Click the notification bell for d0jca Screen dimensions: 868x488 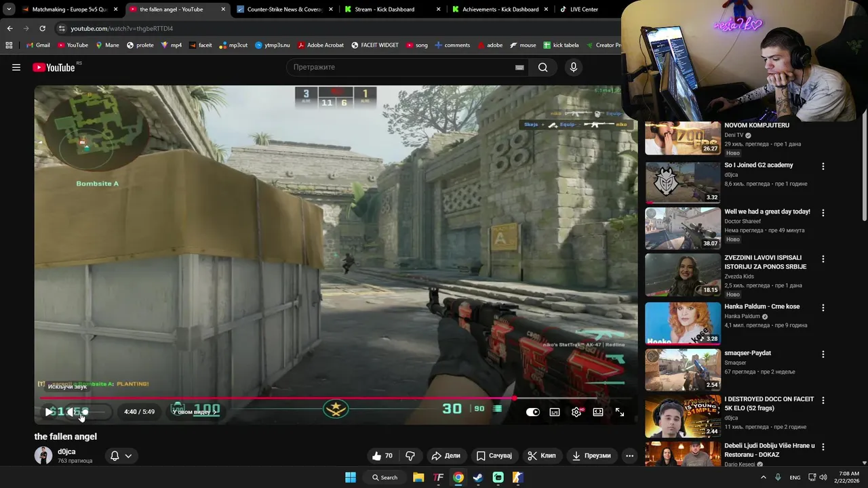pos(115,455)
